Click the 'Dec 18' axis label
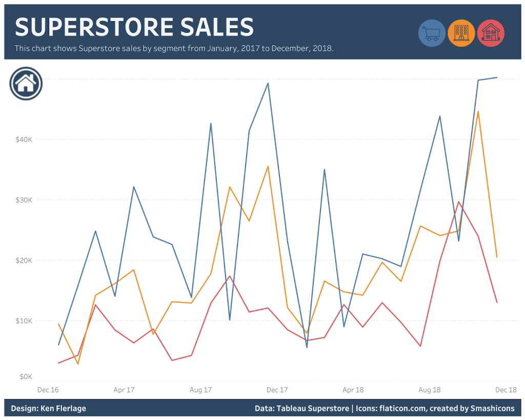This screenshot has height=420, width=525. coord(506,390)
